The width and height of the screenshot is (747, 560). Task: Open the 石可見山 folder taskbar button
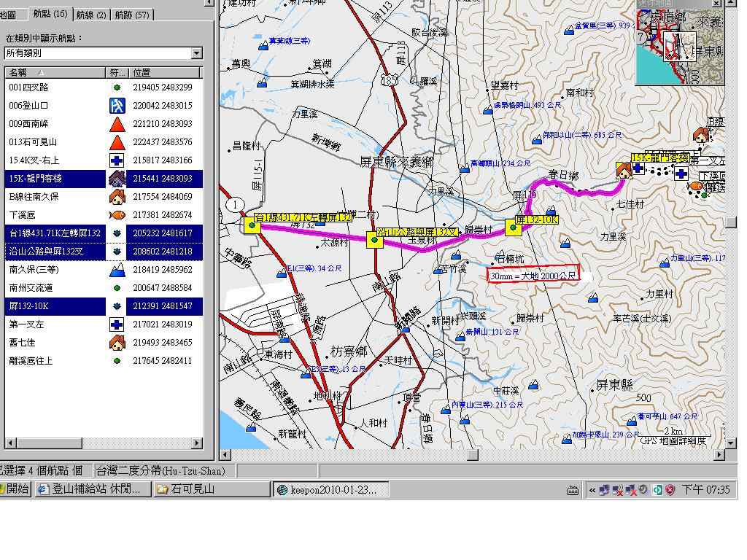tap(212, 489)
